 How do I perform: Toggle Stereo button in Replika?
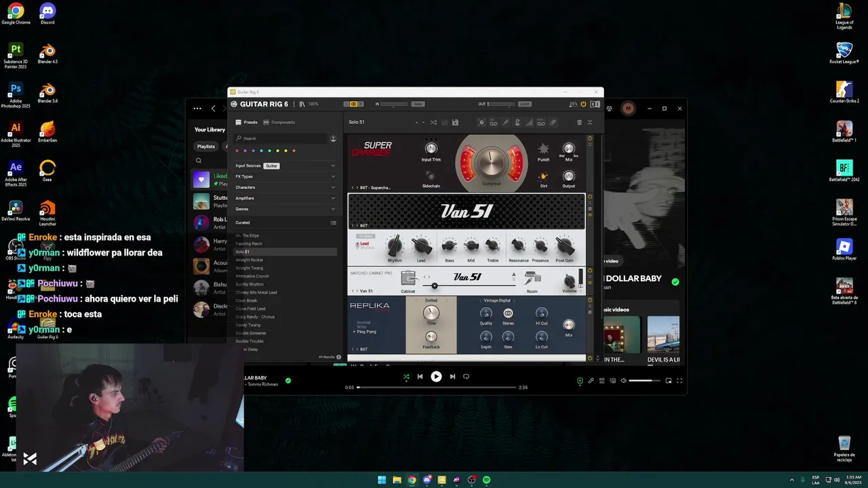tap(508, 313)
